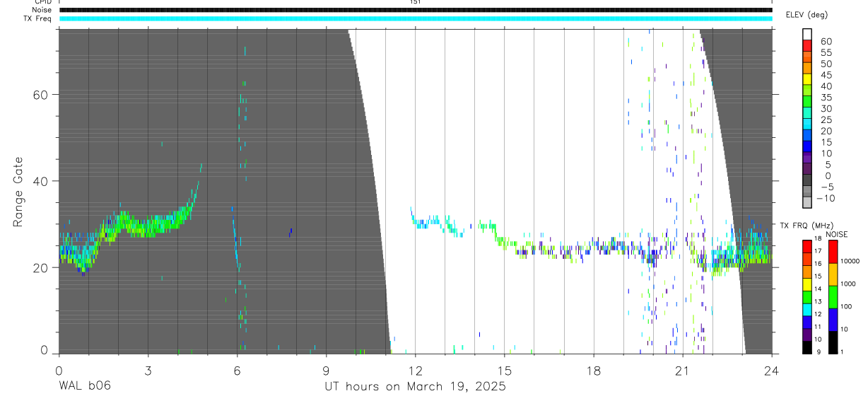Click the "100" label on the NOISE colorbar
The width and height of the screenshot is (868, 401).
[x=845, y=307]
